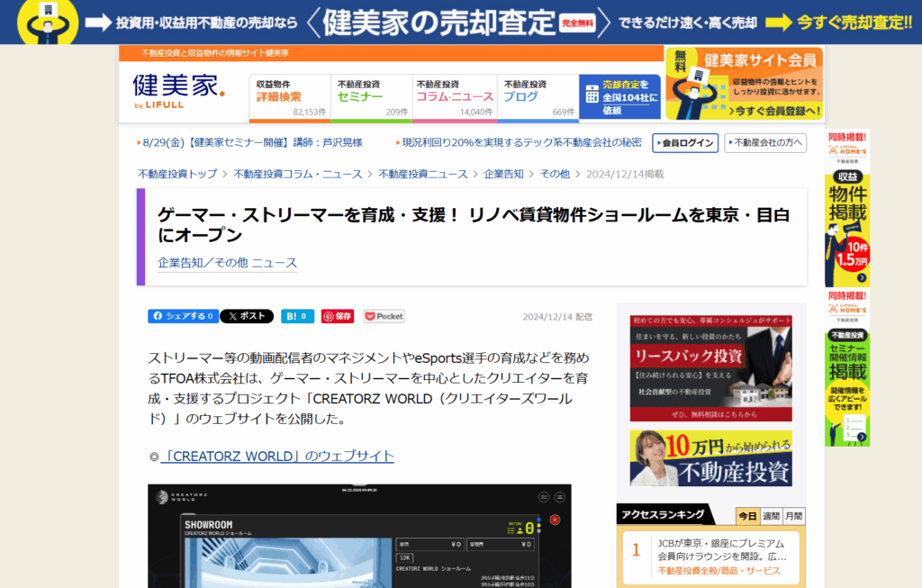This screenshot has width=922, height=588.
Task: Open 不動産投資全般/商品・サービス ranking category
Action: coord(719,571)
